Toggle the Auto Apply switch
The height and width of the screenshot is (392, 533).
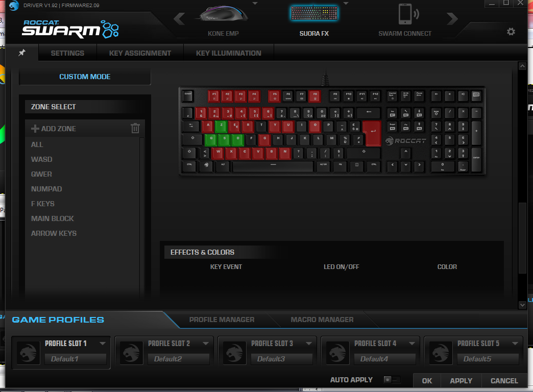tap(392, 380)
